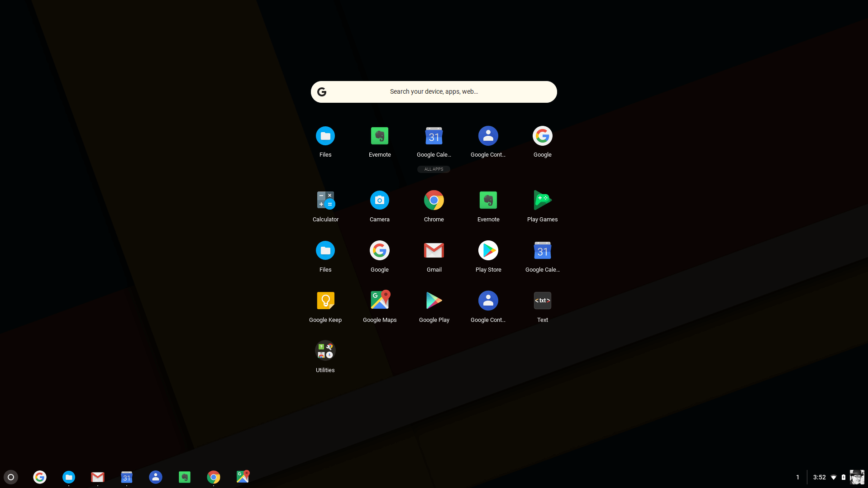Launch the Text editor app

(543, 301)
